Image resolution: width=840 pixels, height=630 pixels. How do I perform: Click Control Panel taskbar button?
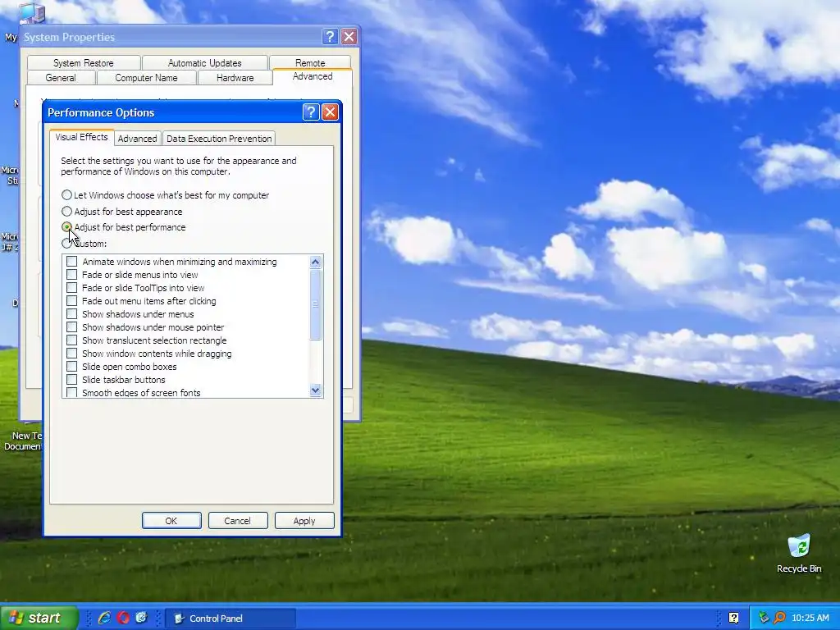pyautogui.click(x=230, y=619)
